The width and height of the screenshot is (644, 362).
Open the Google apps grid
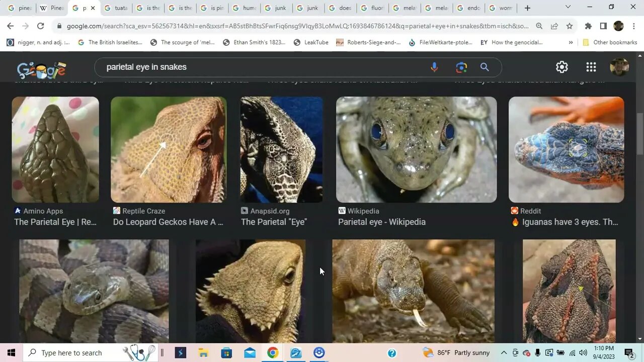(591, 67)
